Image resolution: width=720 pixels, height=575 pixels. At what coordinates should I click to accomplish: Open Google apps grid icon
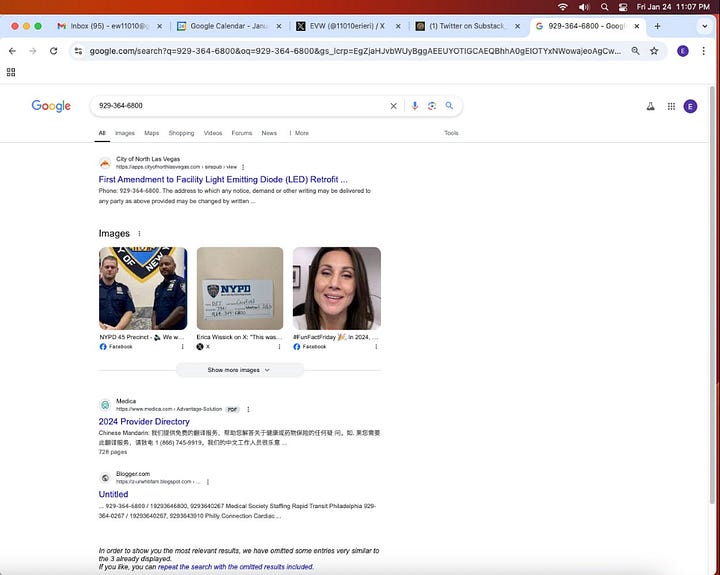point(671,107)
